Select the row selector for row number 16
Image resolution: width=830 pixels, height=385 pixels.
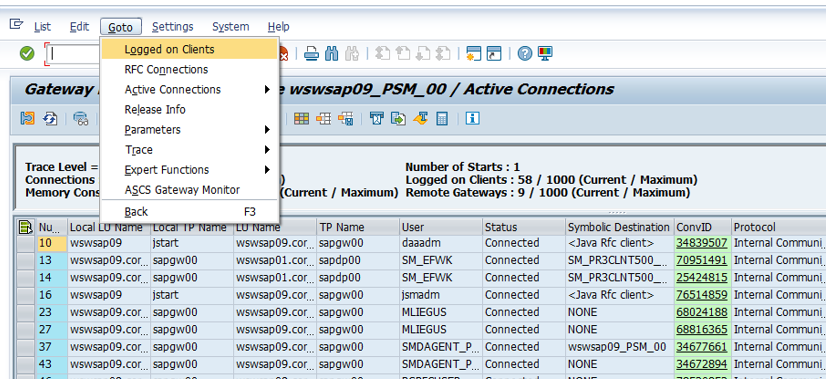coord(26,296)
